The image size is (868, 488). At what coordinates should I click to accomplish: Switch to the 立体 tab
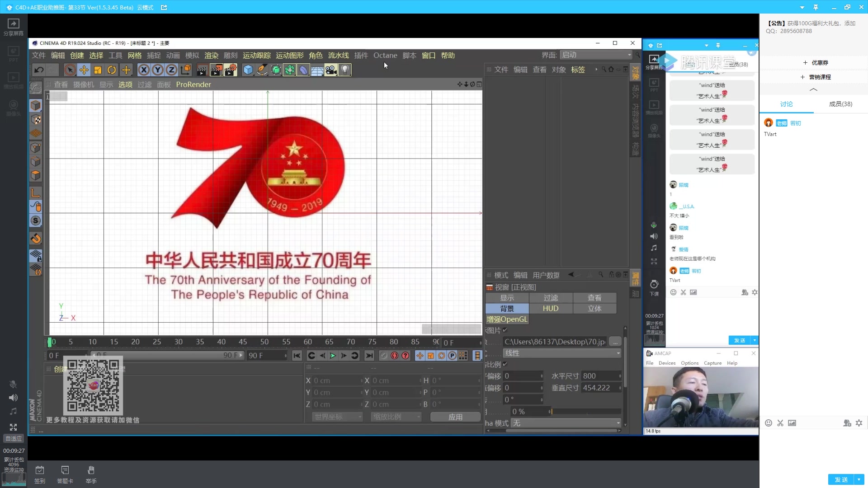(x=594, y=309)
